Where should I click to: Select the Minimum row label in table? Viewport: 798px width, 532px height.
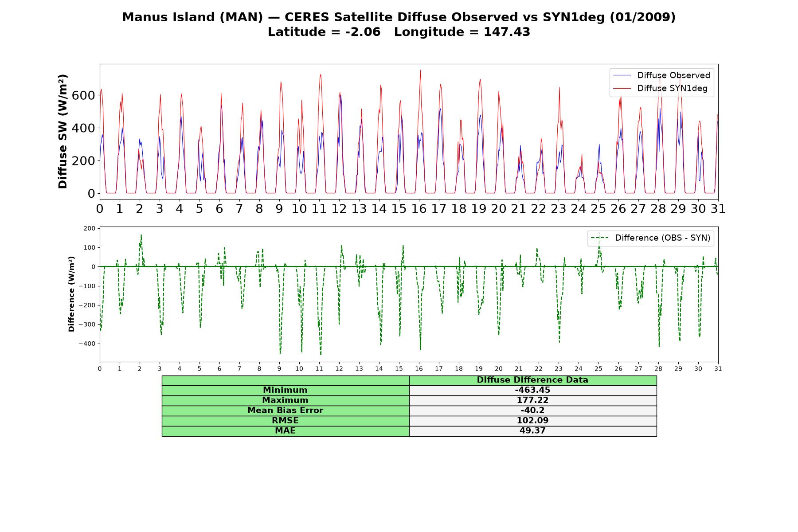point(286,390)
